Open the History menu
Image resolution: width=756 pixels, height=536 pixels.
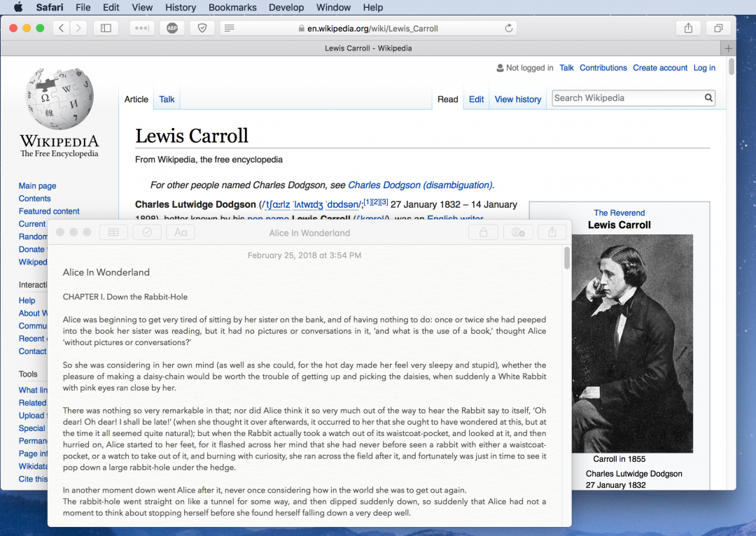tap(181, 7)
